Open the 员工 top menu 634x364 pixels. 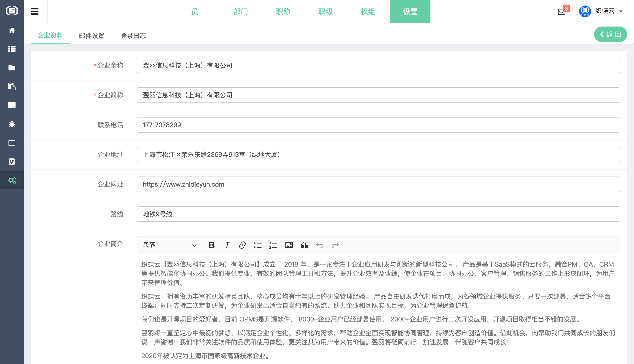(x=198, y=11)
